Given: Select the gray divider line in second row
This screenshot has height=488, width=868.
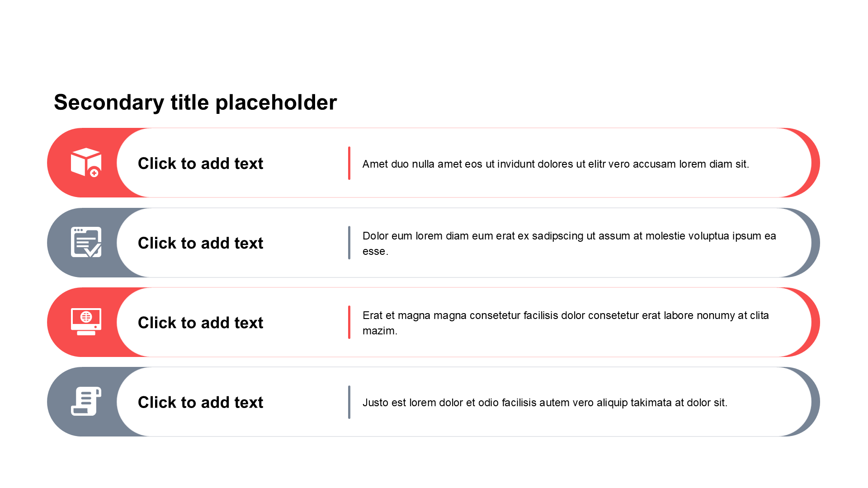Looking at the screenshot, I should pos(349,243).
